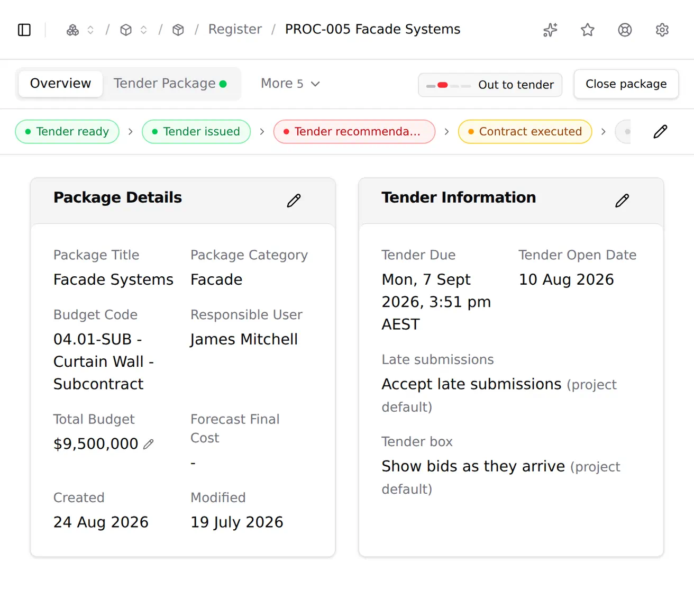Expand the More 5 tabs dropdown
Viewport: 694px width, 616px height.
click(290, 84)
